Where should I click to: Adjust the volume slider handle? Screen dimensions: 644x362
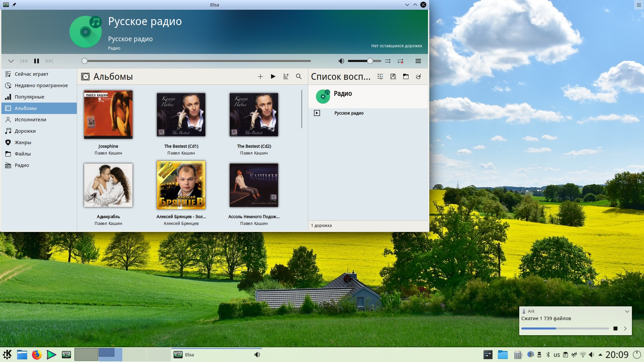click(370, 61)
